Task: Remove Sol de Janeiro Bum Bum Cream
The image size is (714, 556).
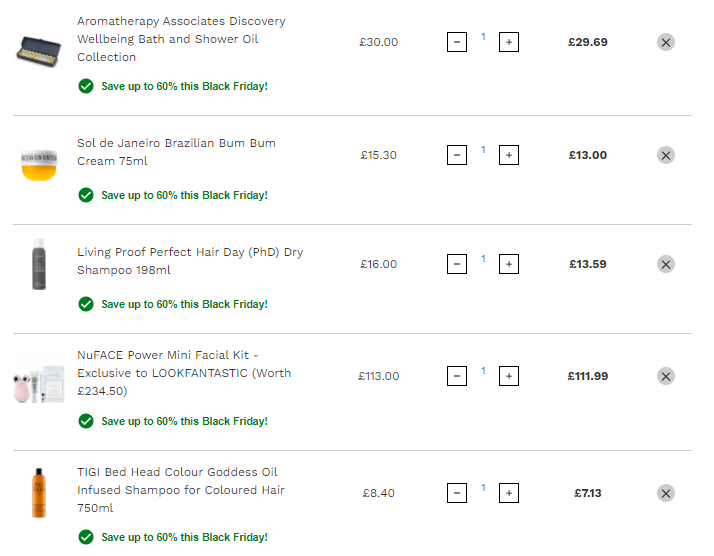Action: 665,155
